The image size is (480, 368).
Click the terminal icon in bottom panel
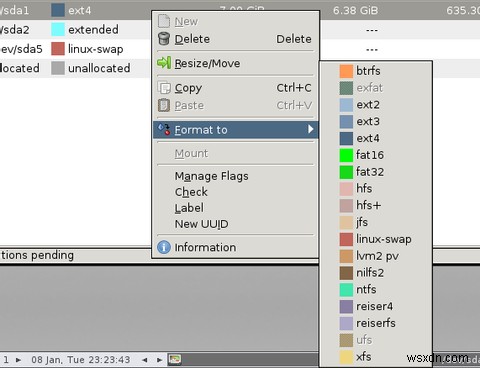[175, 360]
